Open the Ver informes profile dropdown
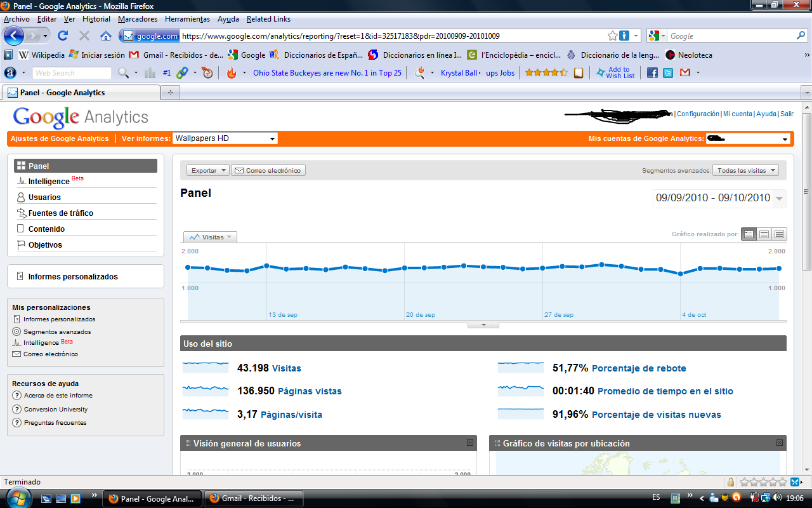 tap(225, 138)
